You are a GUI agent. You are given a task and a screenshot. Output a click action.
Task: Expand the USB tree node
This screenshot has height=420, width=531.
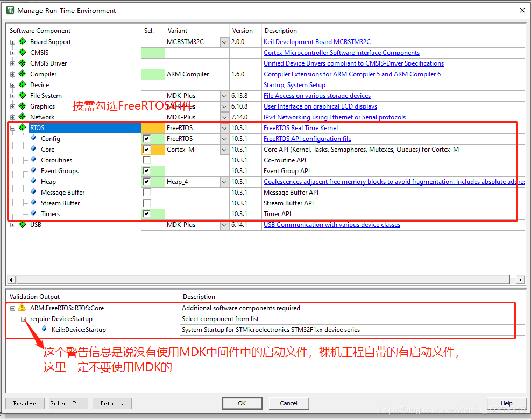pos(12,225)
